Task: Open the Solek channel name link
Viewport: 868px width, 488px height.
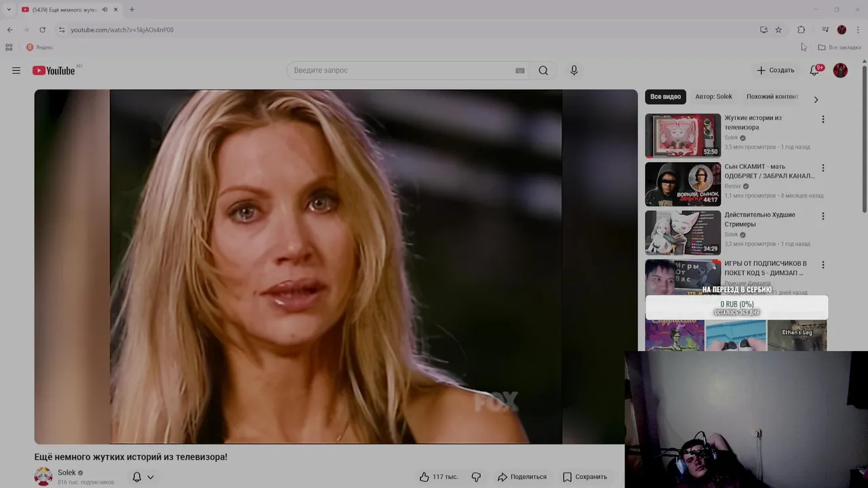Action: [x=66, y=472]
